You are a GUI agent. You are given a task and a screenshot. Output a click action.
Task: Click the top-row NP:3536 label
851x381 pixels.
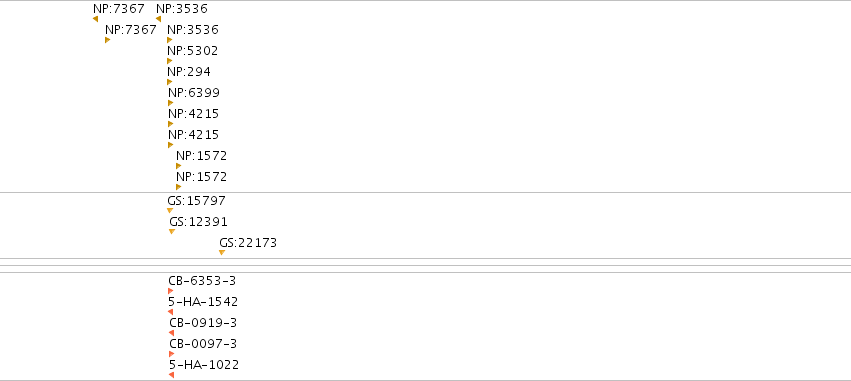click(x=182, y=9)
